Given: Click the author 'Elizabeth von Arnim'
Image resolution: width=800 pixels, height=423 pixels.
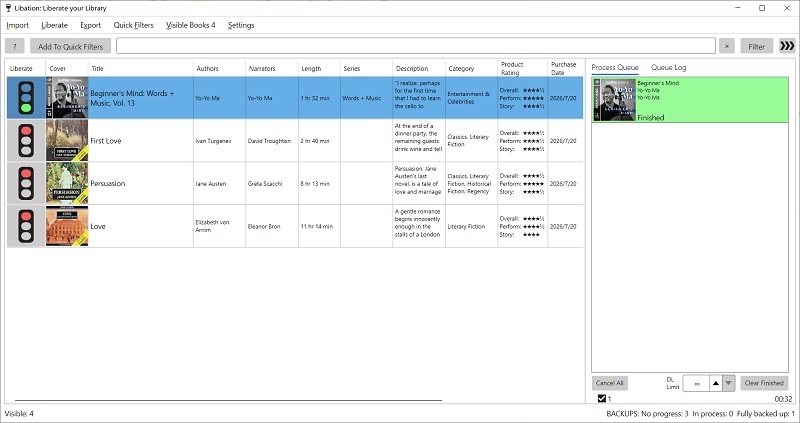Looking at the screenshot, I should [212, 226].
